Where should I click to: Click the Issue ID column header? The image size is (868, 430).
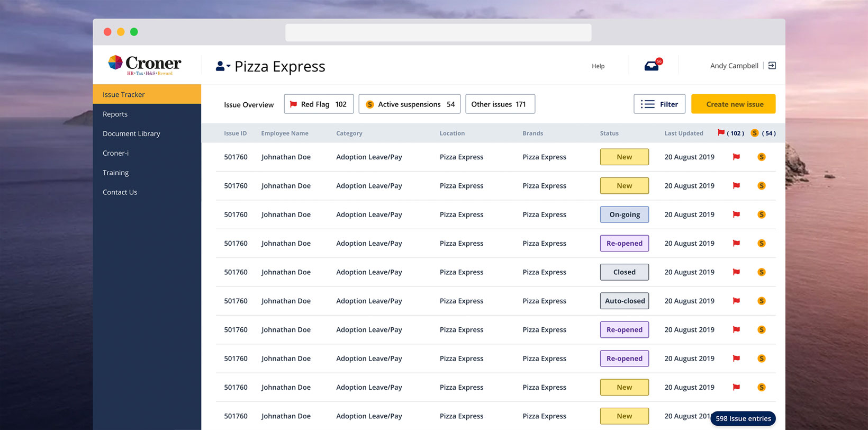click(235, 133)
